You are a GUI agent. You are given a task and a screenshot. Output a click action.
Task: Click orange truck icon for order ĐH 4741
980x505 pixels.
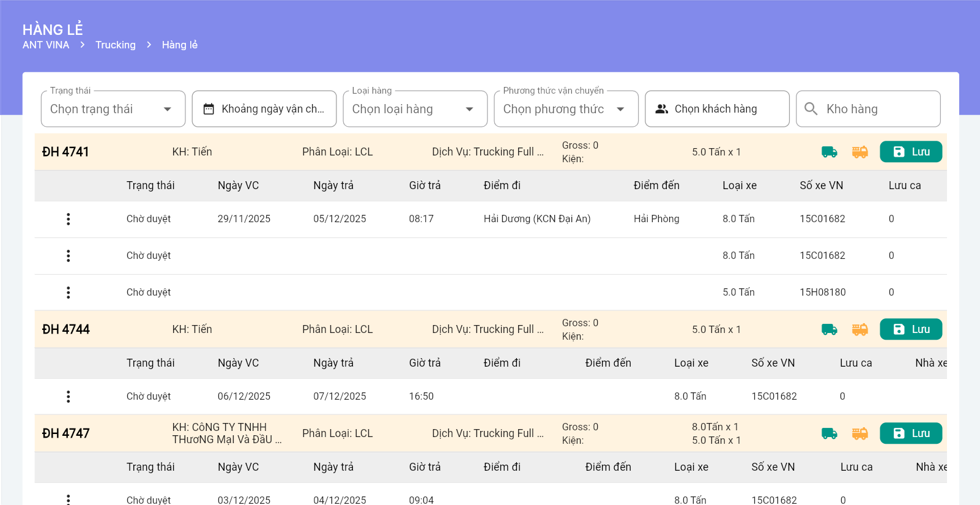pyautogui.click(x=859, y=152)
